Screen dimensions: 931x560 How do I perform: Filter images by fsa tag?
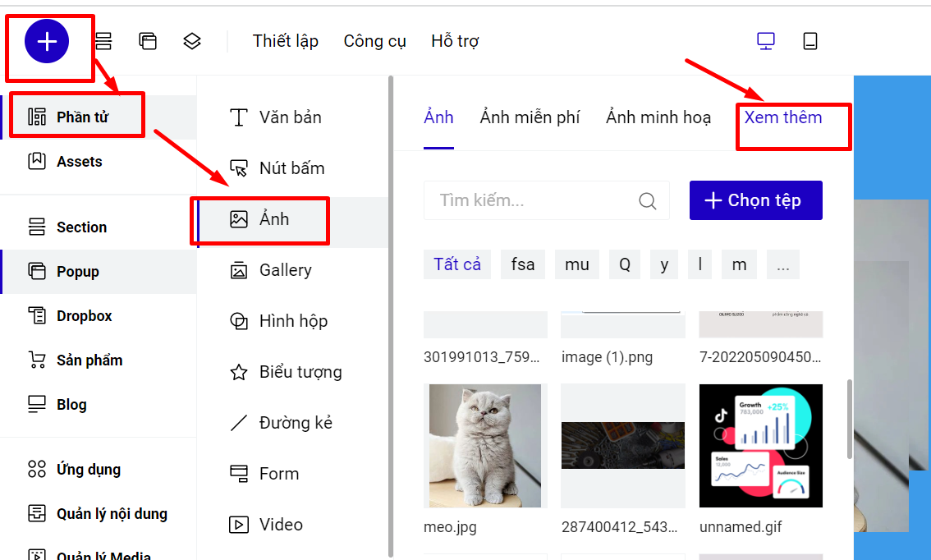(522, 264)
